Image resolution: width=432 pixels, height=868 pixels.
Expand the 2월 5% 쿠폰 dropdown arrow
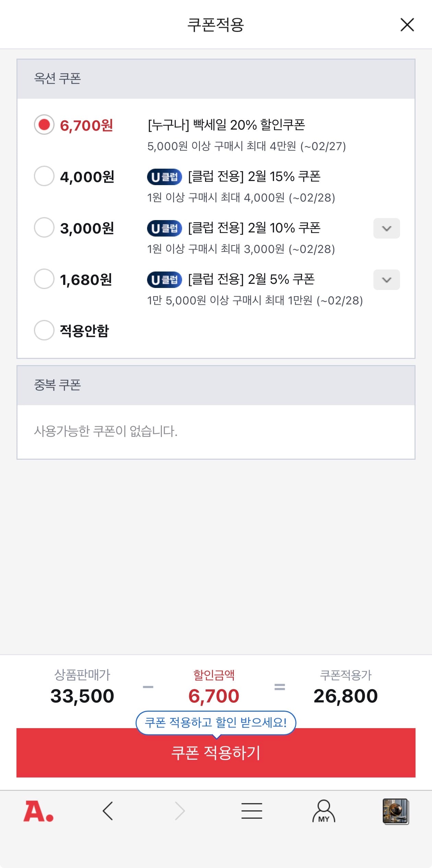[386, 280]
